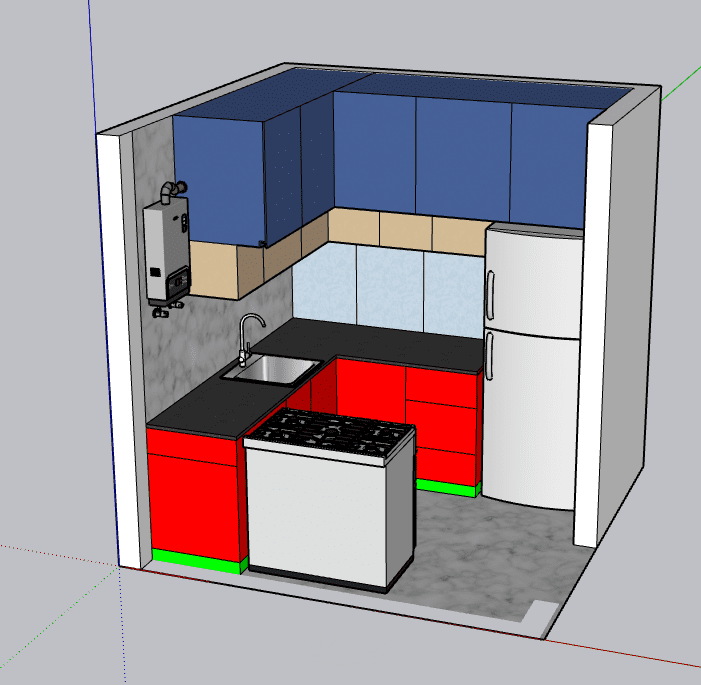Select the refrigerator's lower main door
This screenshot has height=685, width=701.
[531, 418]
